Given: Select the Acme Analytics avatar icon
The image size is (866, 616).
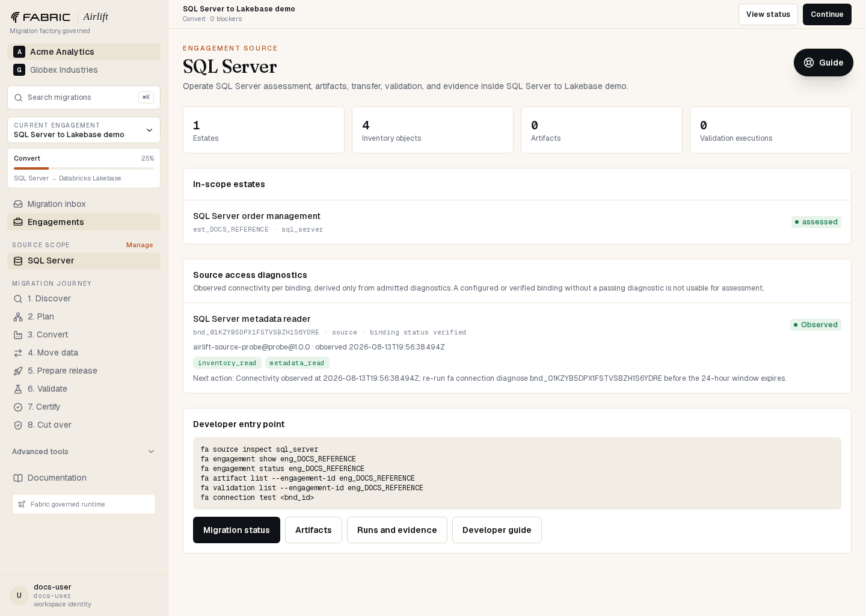Looking at the screenshot, I should click(19, 52).
